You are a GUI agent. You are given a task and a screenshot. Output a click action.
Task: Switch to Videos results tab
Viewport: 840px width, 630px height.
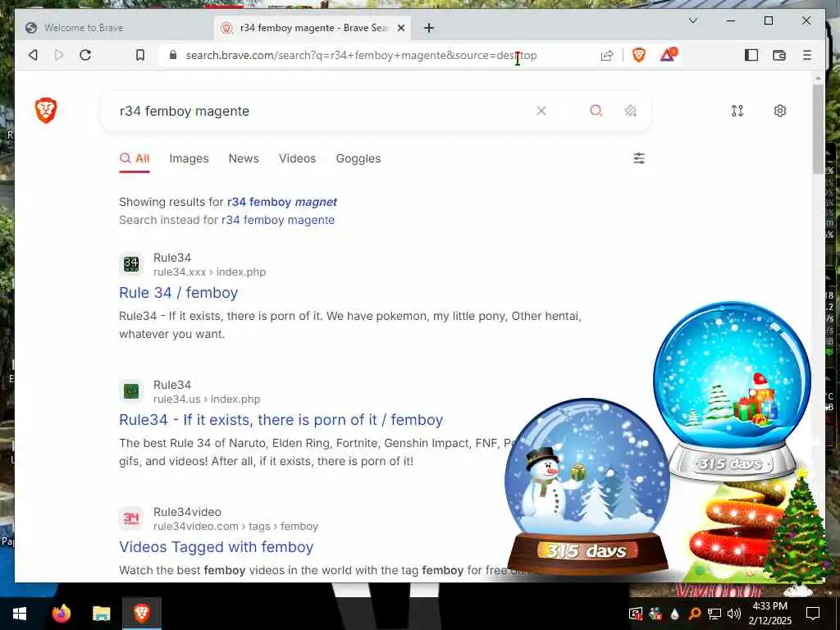pos(297,158)
